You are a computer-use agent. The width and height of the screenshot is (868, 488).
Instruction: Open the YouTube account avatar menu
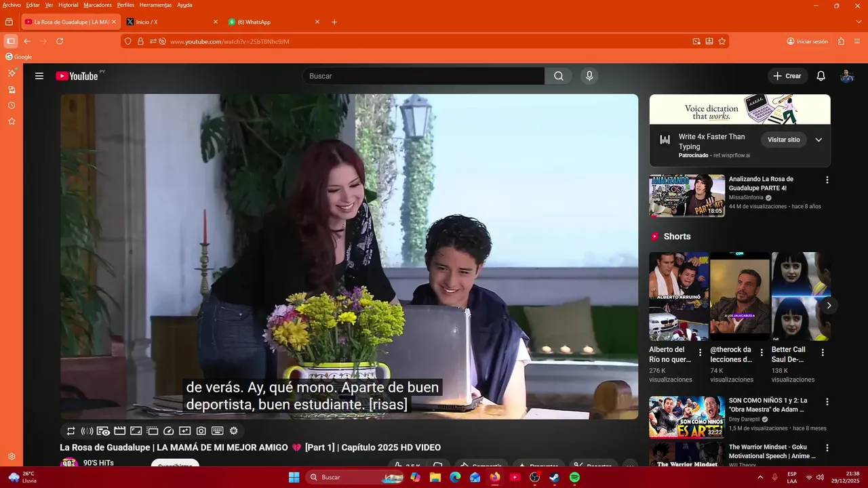click(x=847, y=76)
